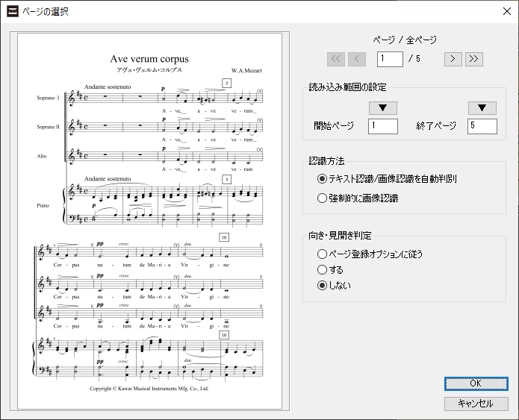Click the 終了ページ input field
This screenshot has width=519, height=420.
pyautogui.click(x=482, y=126)
